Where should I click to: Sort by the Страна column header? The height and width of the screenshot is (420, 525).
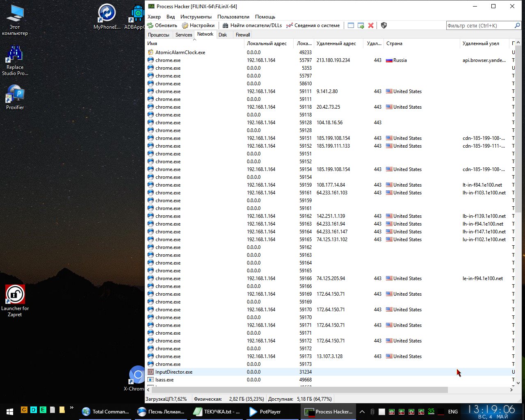pos(394,43)
